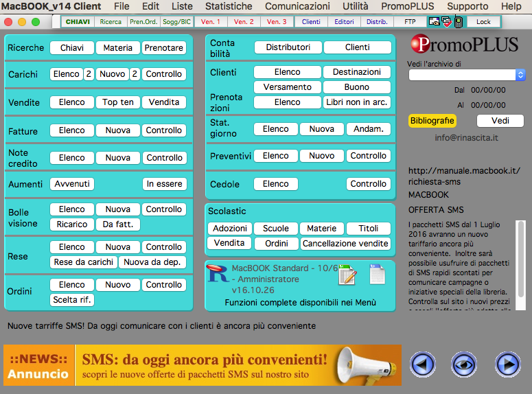The width and height of the screenshot is (532, 394).
Task: Click Controllo in the Cedole row
Action: pos(369,184)
